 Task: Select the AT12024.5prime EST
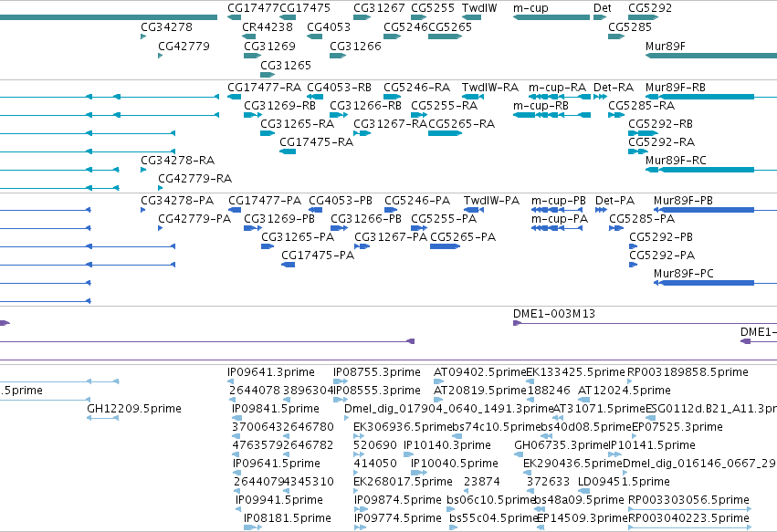click(x=583, y=400)
